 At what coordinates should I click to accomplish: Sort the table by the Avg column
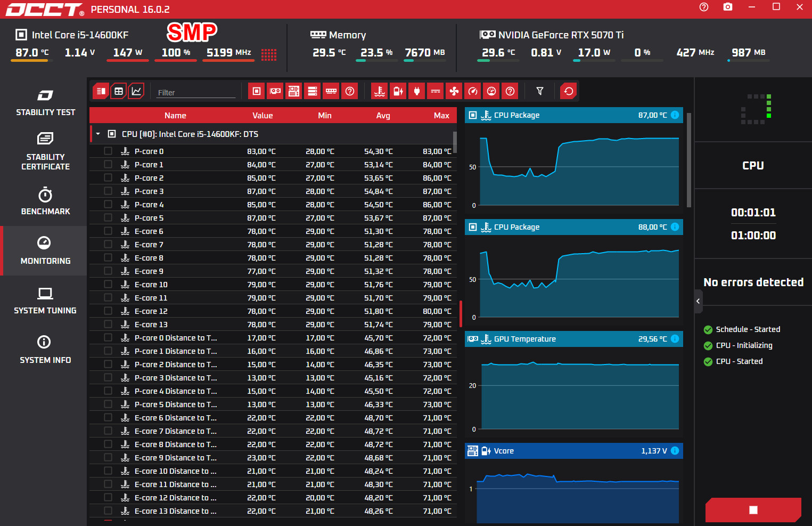[383, 116]
